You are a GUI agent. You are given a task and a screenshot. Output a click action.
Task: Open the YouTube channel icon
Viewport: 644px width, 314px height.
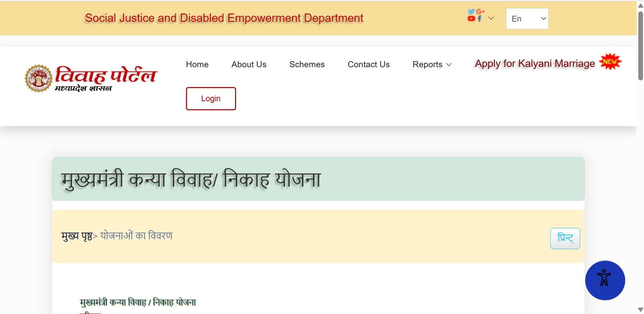[x=471, y=18]
